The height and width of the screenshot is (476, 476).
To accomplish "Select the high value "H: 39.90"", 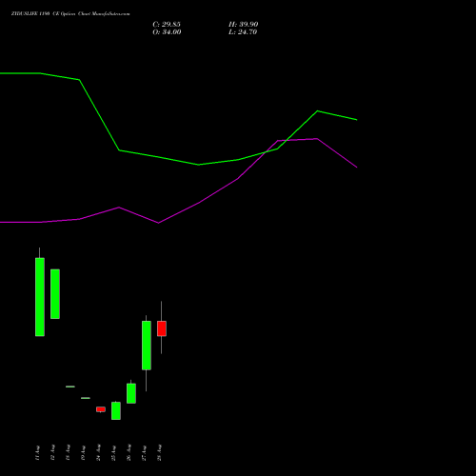I will (244, 25).
